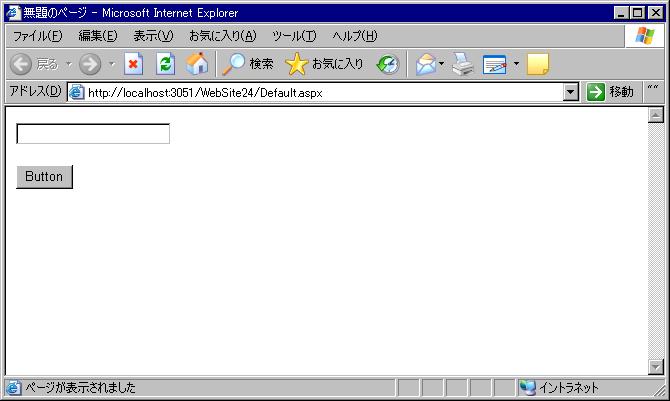Image resolution: width=670 pixels, height=401 pixels.
Task: Click the green Go arrow icon
Action: [x=596, y=92]
